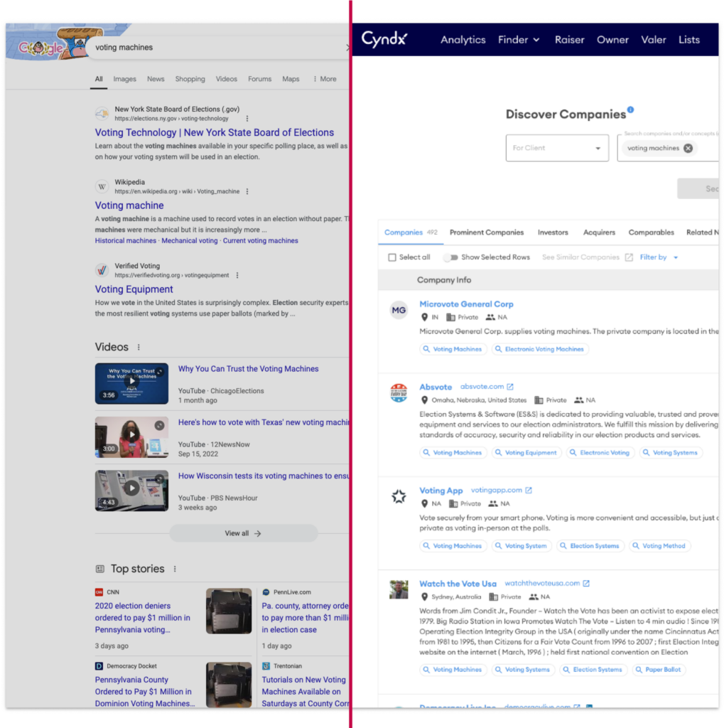Switch to the Acquirers tab
This screenshot has height=728, width=724.
599,232
